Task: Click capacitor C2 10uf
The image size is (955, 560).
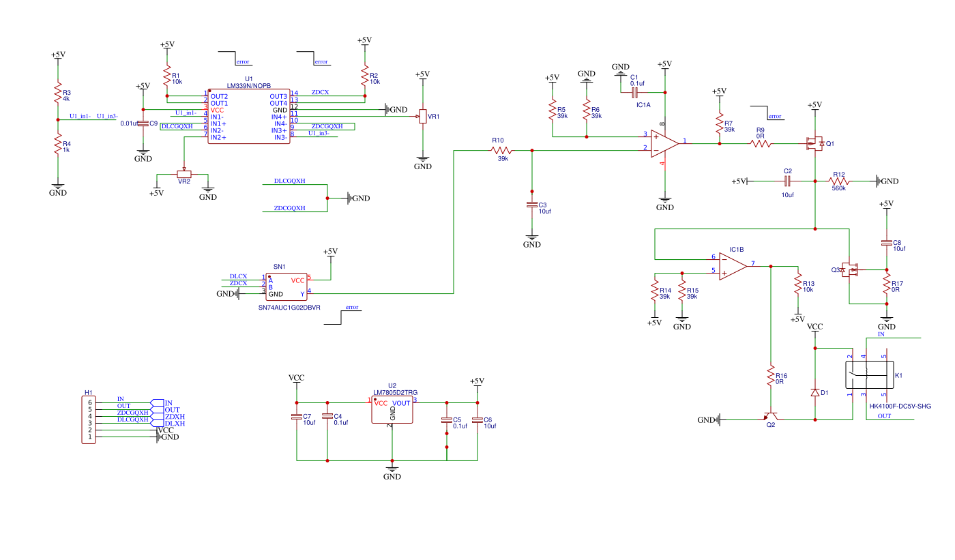Action: [787, 181]
